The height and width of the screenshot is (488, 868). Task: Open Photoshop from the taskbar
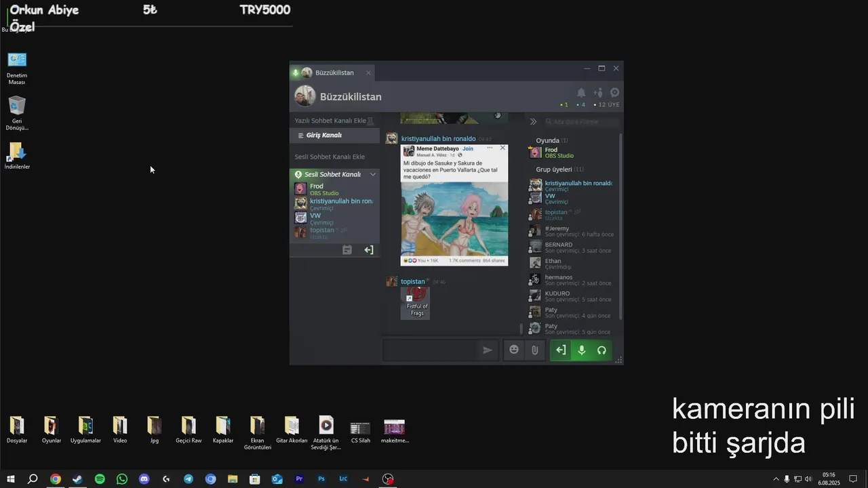(321, 479)
